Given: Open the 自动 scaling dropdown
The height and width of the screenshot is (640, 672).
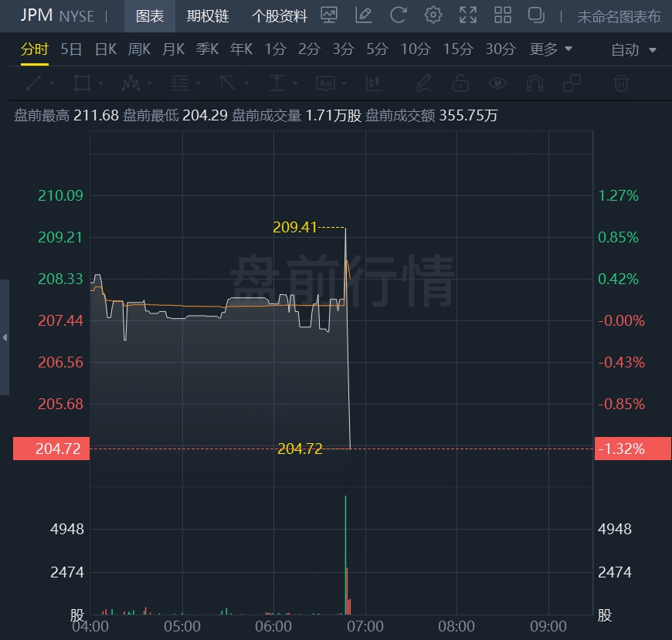Looking at the screenshot, I should (x=633, y=50).
